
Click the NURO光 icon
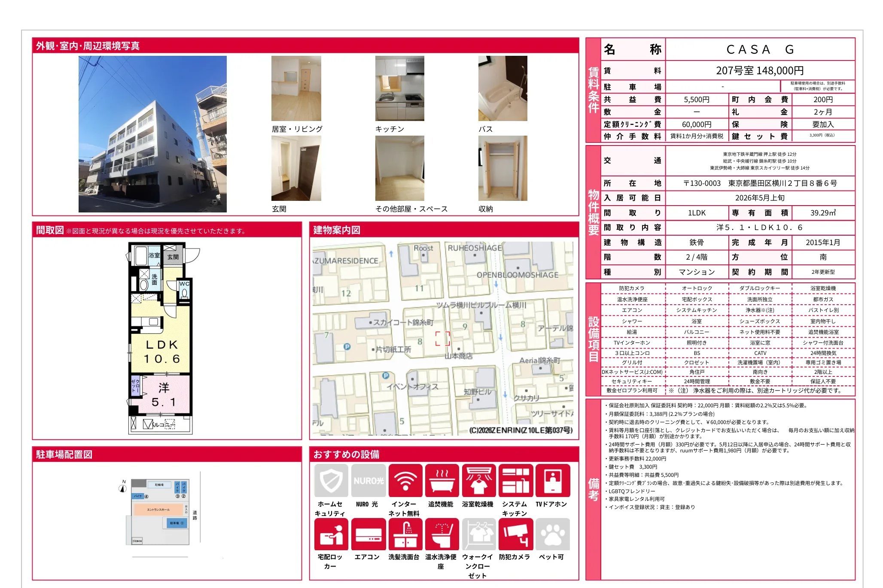[368, 481]
